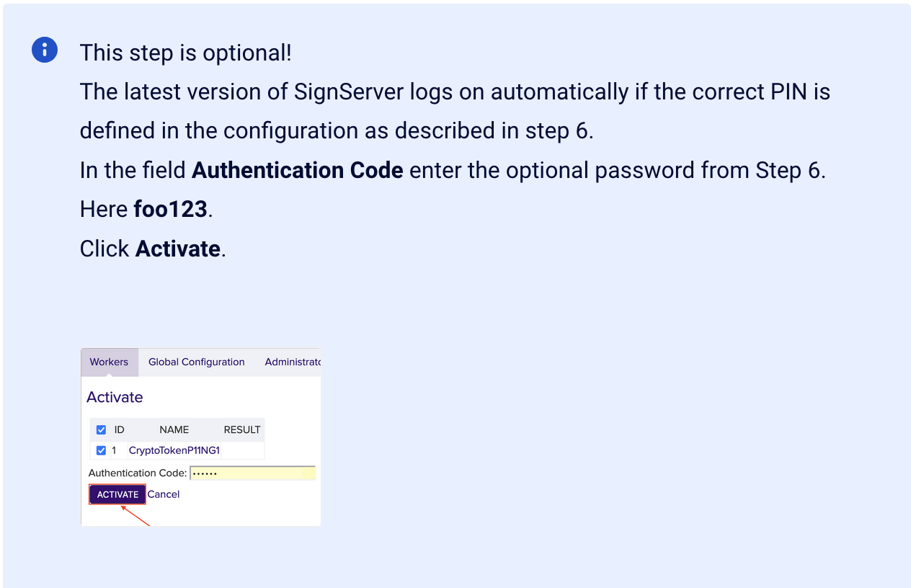Click the Cancel link
This screenshot has height=588, width=911.
pyautogui.click(x=164, y=494)
